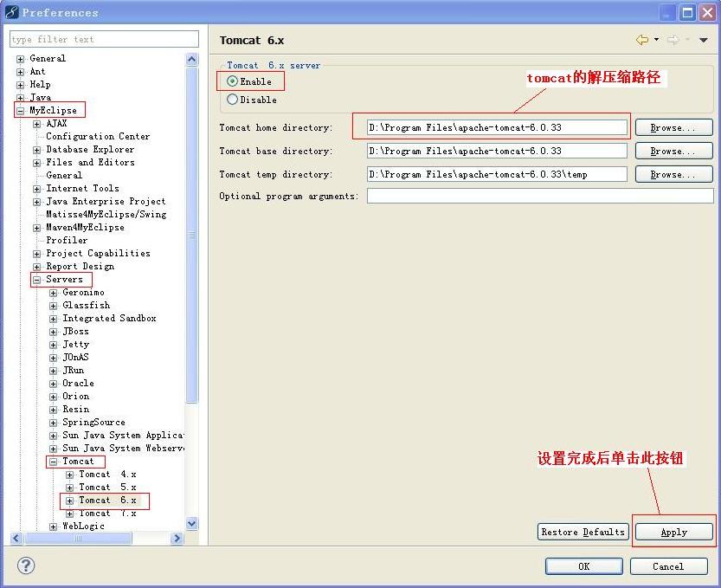Expand the General top-level node
Viewport: 721px width, 588px height.
[20, 59]
